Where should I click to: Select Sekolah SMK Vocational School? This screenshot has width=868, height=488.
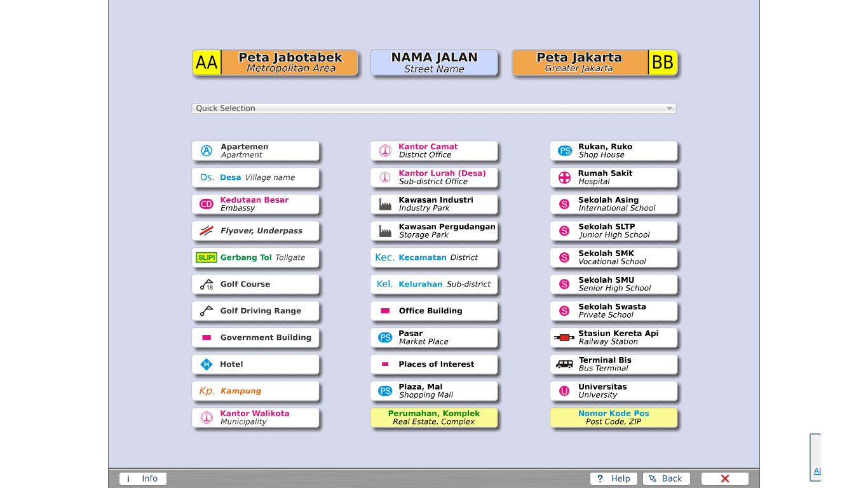coord(614,257)
